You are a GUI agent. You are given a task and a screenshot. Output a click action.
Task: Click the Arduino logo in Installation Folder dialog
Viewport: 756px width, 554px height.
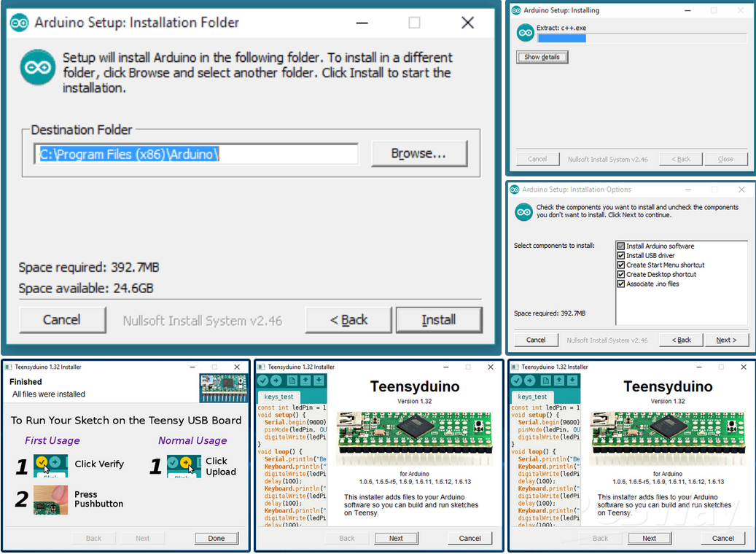tap(38, 68)
